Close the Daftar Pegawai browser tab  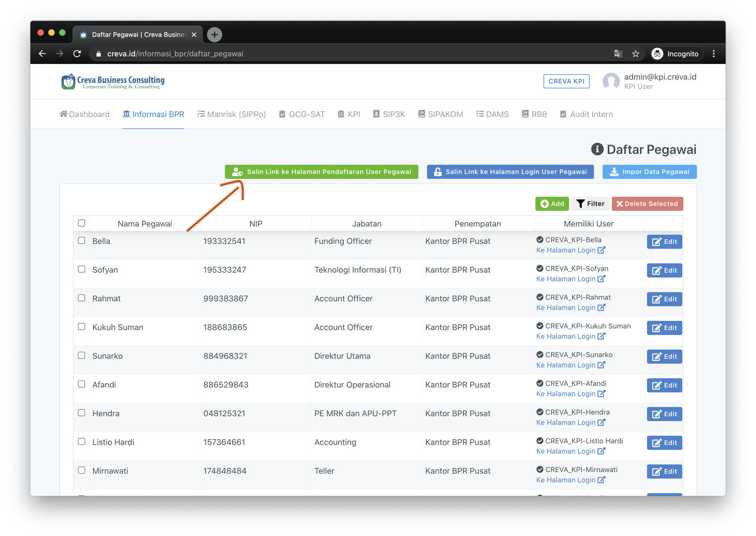click(194, 35)
